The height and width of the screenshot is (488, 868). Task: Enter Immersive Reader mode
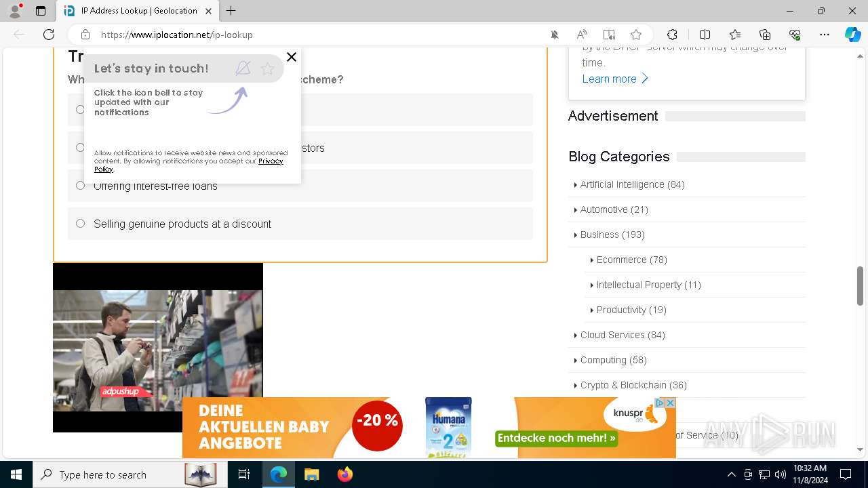pyautogui.click(x=609, y=35)
